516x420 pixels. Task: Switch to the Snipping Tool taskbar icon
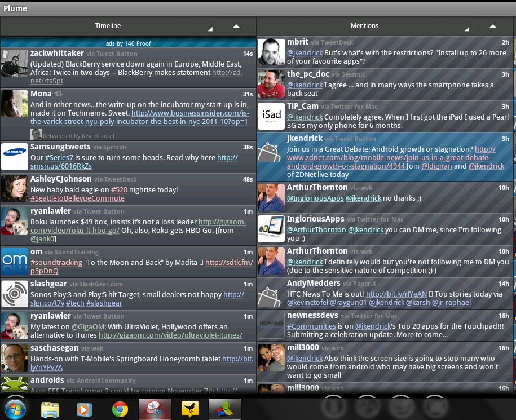tap(155, 409)
